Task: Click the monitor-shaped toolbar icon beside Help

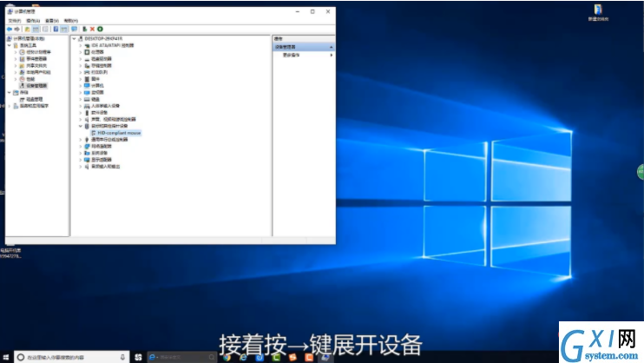Action: click(74, 30)
